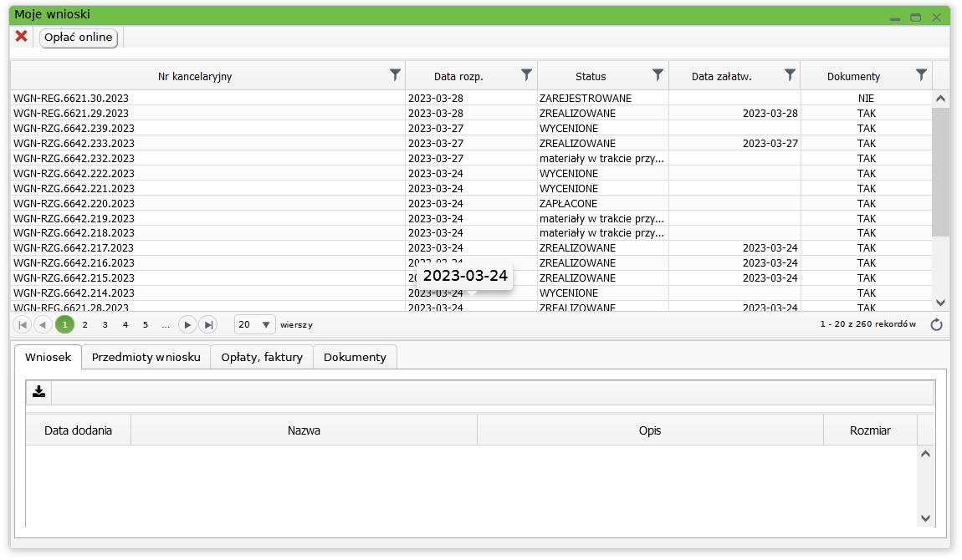This screenshot has width=962, height=560.
Task: Sort by Nazwa column header
Action: (304, 430)
